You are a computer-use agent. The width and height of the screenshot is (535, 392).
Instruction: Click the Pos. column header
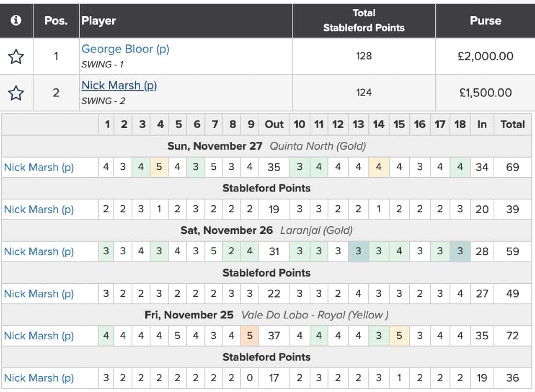coord(56,21)
